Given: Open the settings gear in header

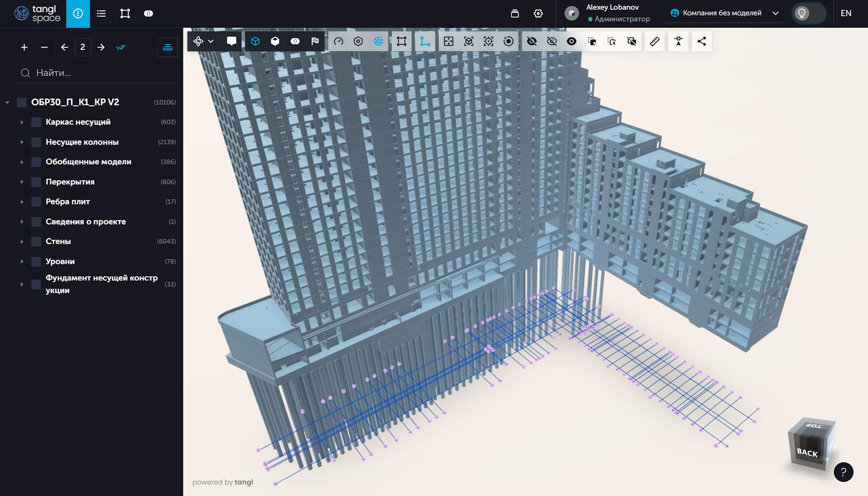Looking at the screenshot, I should click(538, 14).
